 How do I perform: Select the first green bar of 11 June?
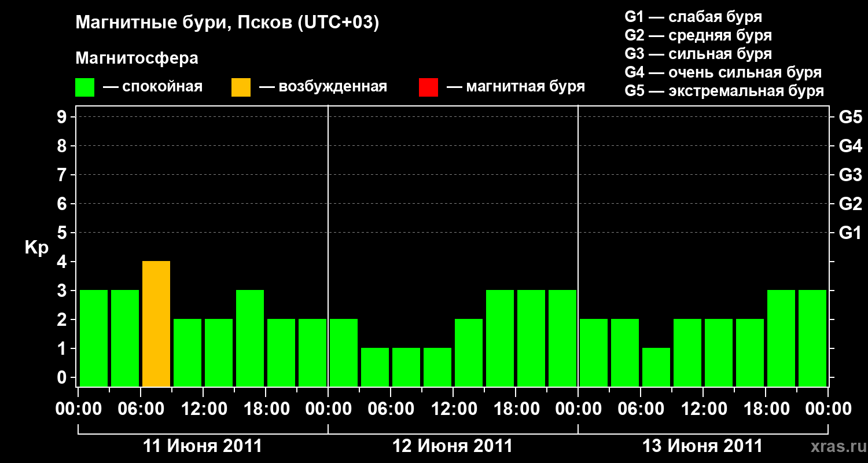94,338
